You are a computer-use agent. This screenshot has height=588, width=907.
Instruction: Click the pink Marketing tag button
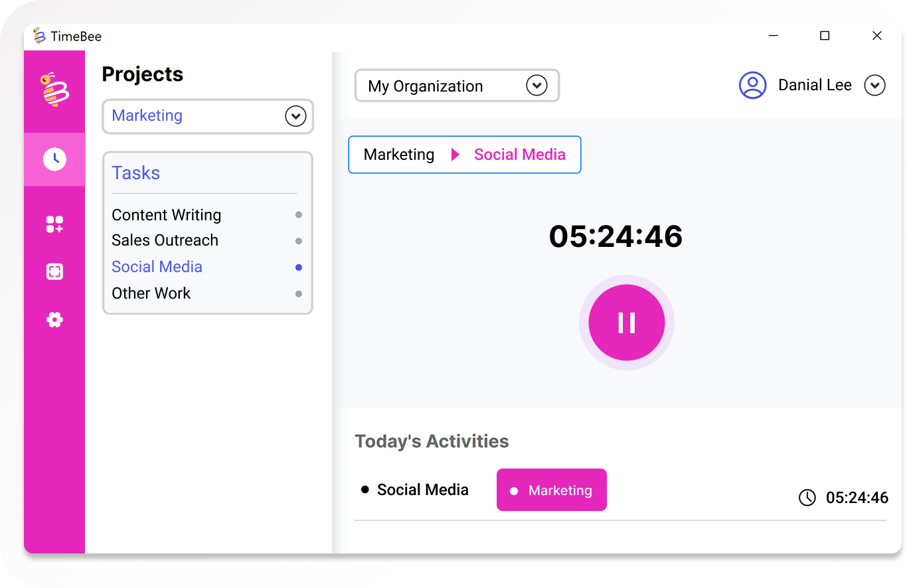551,490
